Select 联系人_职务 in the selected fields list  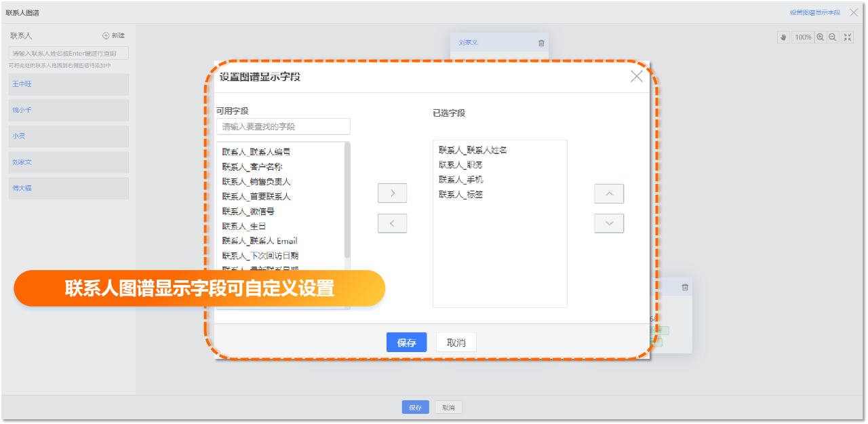click(460, 165)
